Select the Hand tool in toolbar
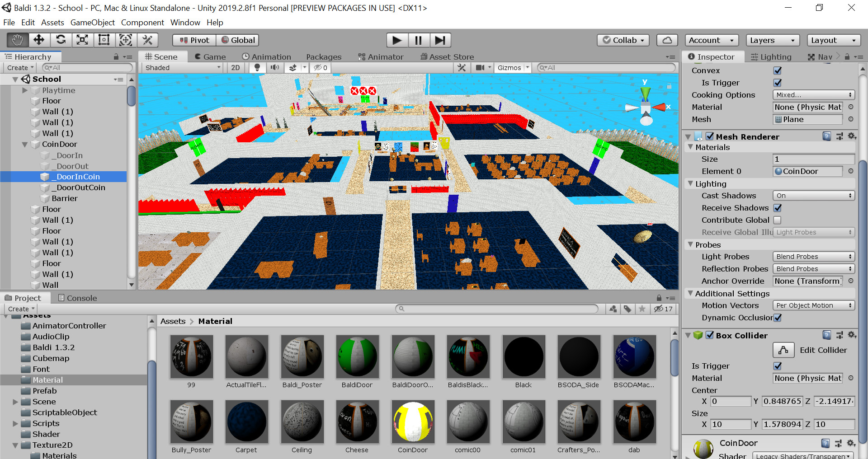The height and width of the screenshot is (459, 868). 17,40
